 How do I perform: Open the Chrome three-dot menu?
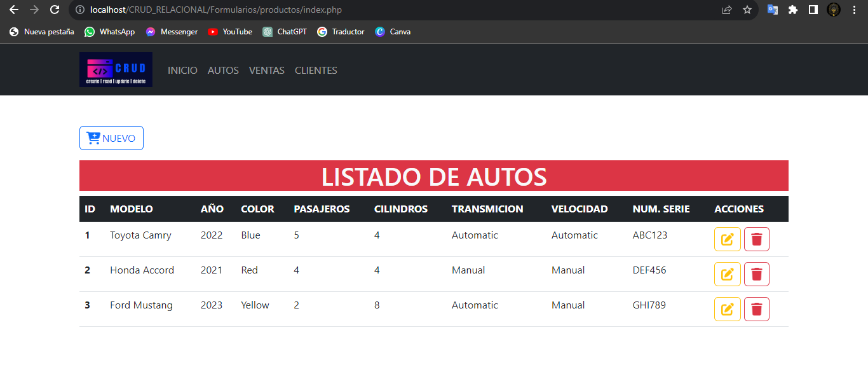pos(853,10)
